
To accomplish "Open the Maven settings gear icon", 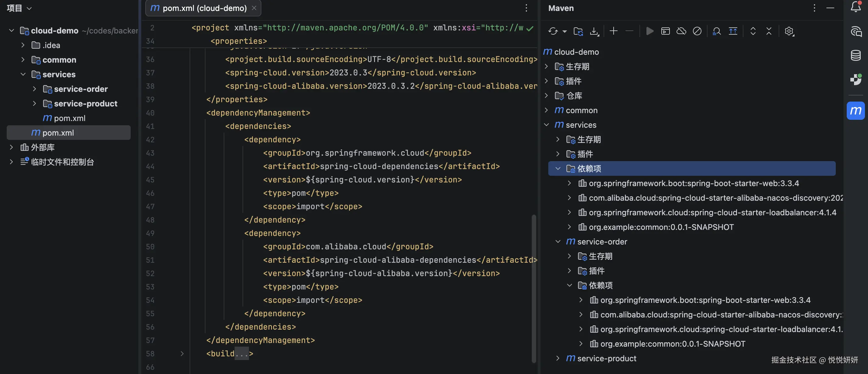I will (789, 31).
